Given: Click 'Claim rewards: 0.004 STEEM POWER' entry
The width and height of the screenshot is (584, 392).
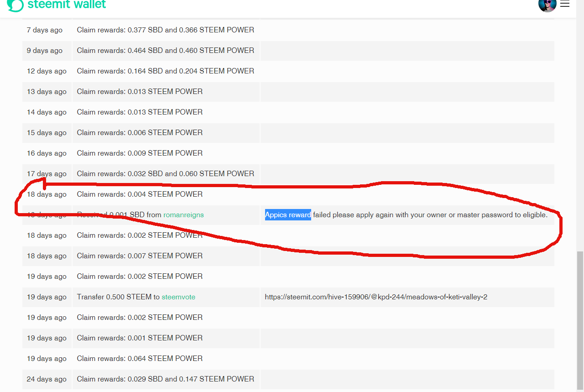Looking at the screenshot, I should 140,194.
